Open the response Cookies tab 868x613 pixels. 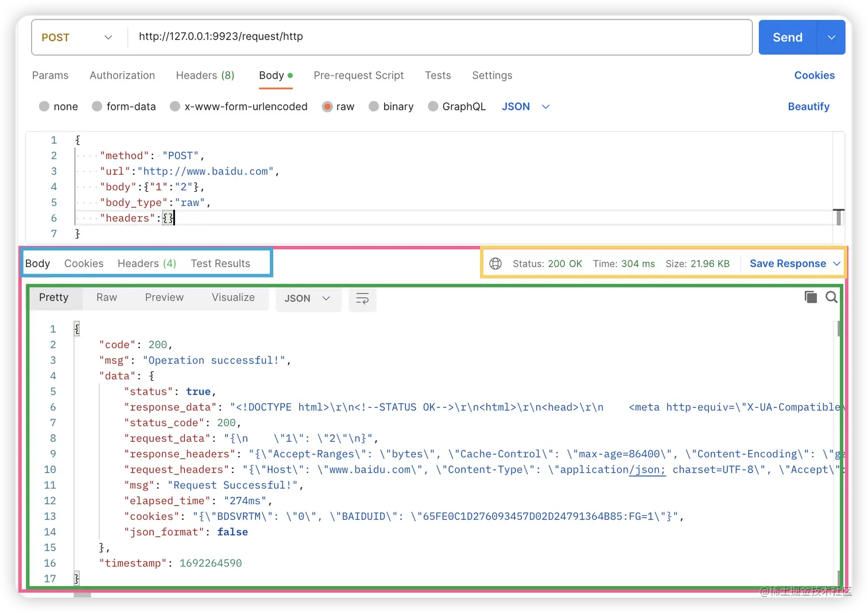pos(84,264)
